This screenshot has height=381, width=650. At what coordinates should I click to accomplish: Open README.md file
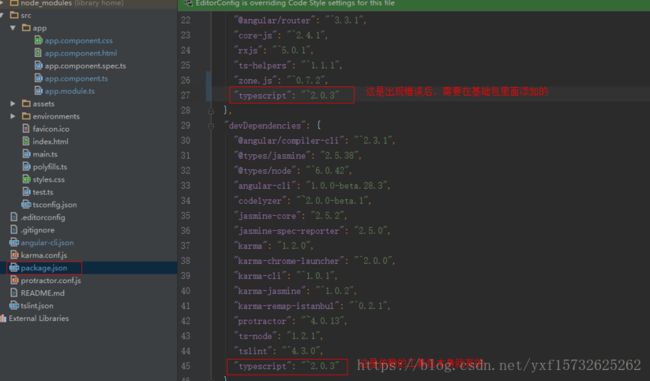pyautogui.click(x=42, y=293)
